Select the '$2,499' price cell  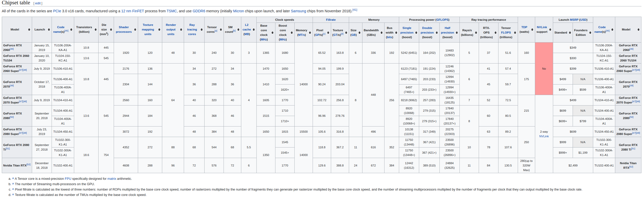[573, 165]
